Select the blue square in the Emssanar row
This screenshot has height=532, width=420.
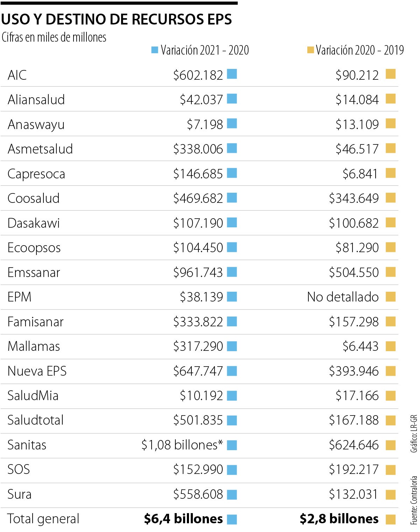232,272
